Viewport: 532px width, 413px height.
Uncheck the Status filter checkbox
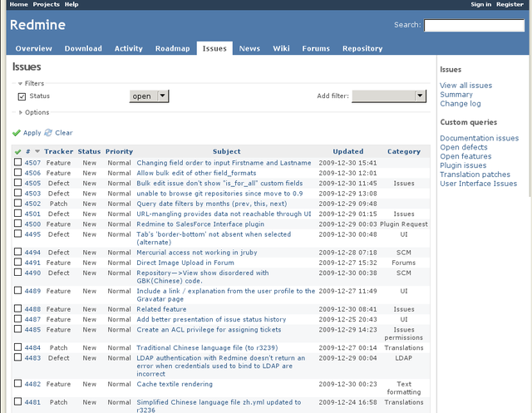point(22,96)
